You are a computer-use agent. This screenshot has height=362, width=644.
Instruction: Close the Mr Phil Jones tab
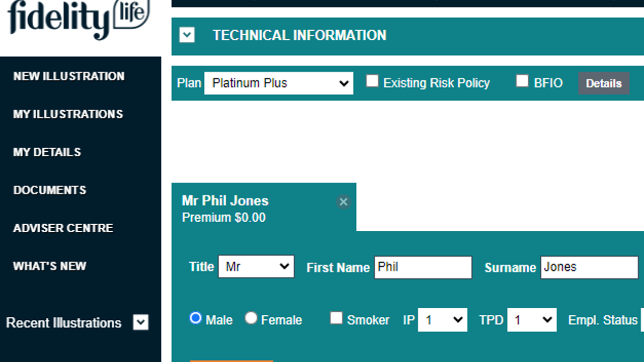(x=343, y=202)
